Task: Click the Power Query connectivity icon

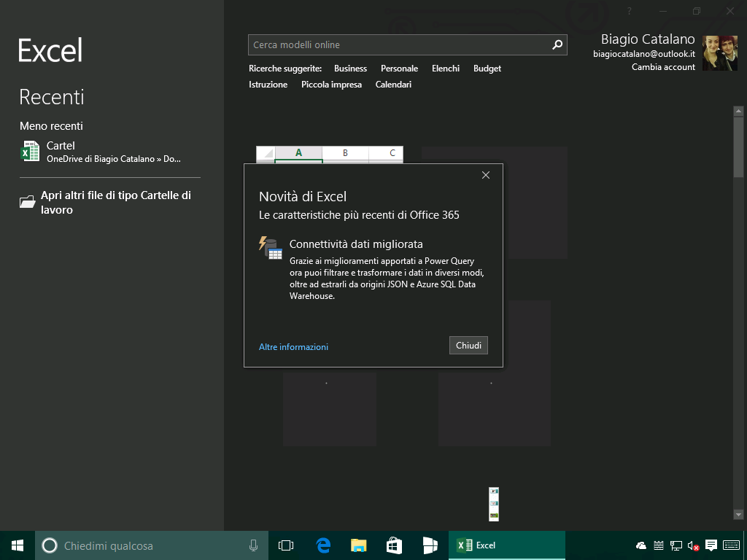Action: click(x=271, y=248)
